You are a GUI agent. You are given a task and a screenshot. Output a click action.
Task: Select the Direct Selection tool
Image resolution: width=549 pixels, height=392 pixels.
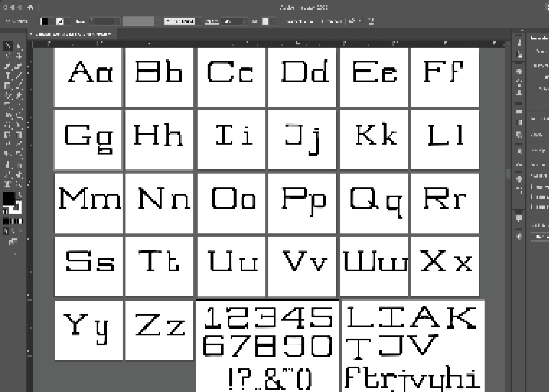point(19,47)
